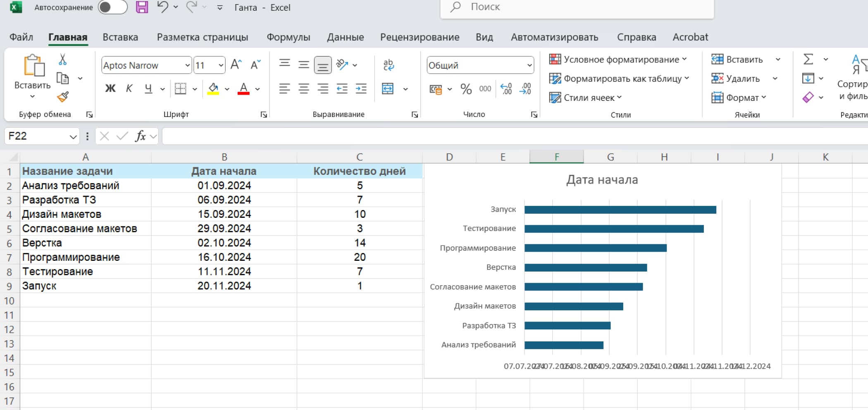Click the Fill down icon

coord(808,78)
